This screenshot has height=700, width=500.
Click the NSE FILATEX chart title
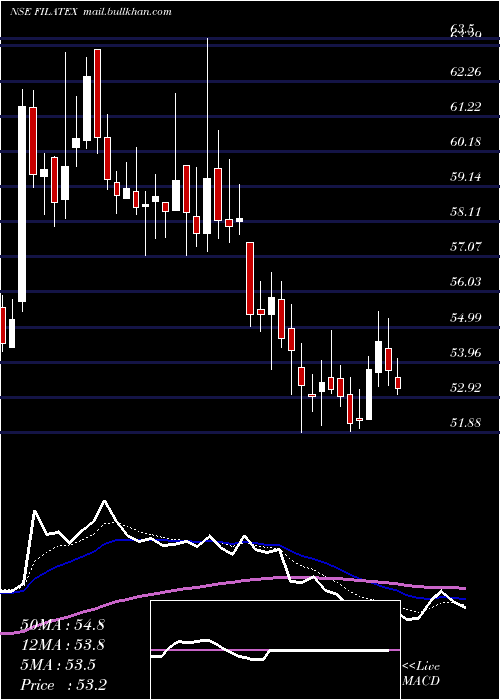45,12
